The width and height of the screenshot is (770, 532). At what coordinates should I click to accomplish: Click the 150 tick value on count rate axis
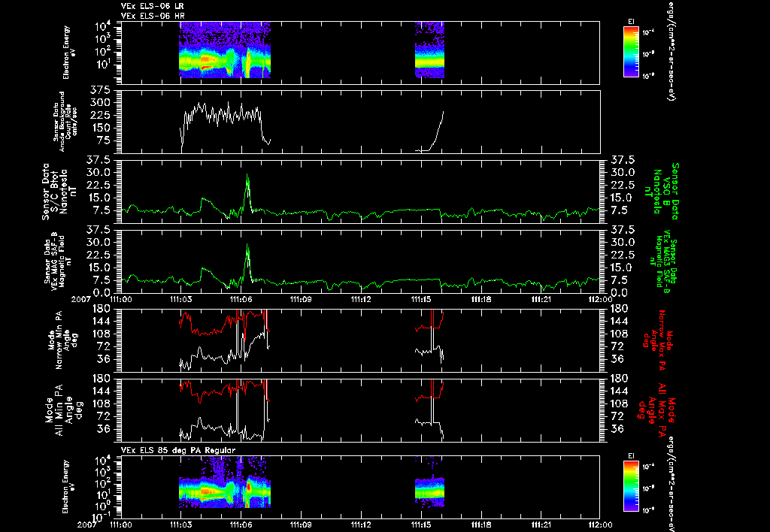pos(101,128)
